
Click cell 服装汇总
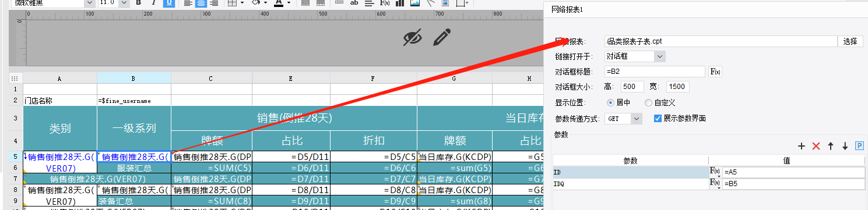coord(133,168)
